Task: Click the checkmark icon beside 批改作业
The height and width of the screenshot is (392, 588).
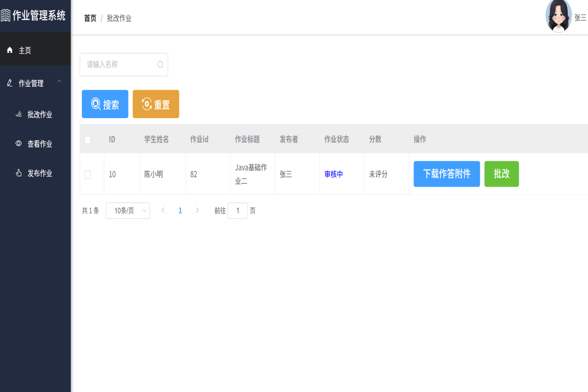Action: click(x=19, y=115)
